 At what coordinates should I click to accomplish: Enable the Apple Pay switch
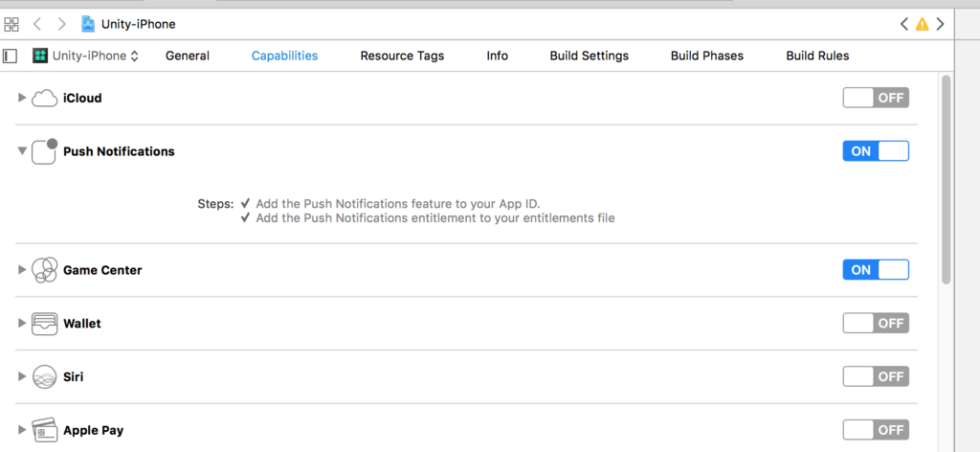[876, 430]
